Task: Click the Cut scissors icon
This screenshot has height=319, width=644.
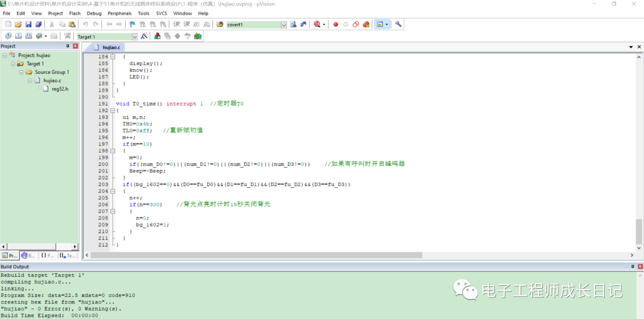Action: tap(52, 24)
